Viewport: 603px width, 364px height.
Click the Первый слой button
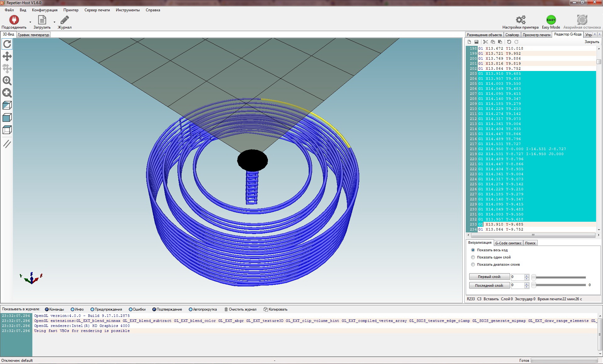click(489, 277)
